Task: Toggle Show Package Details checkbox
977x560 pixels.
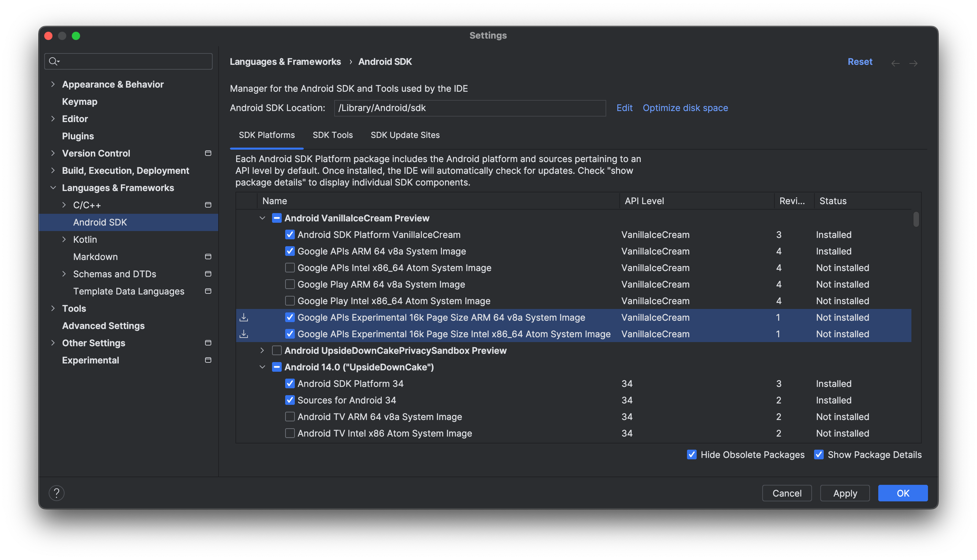Action: pyautogui.click(x=818, y=454)
